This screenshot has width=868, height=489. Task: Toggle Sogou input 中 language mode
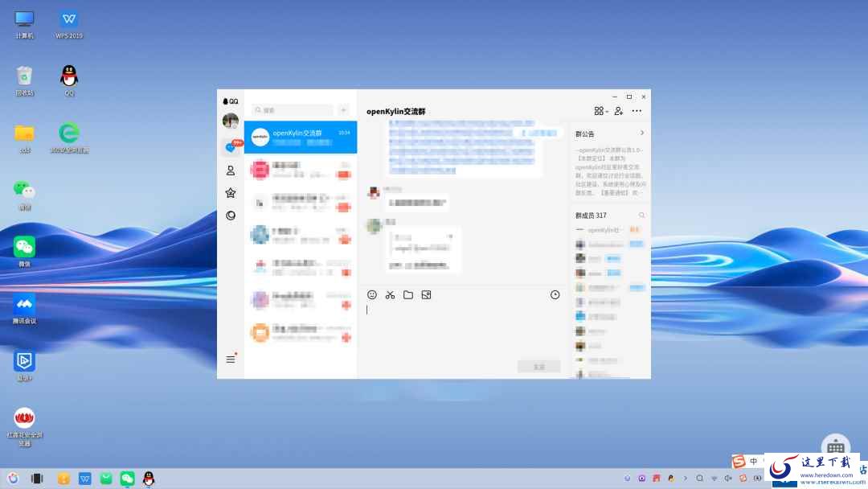(x=753, y=461)
